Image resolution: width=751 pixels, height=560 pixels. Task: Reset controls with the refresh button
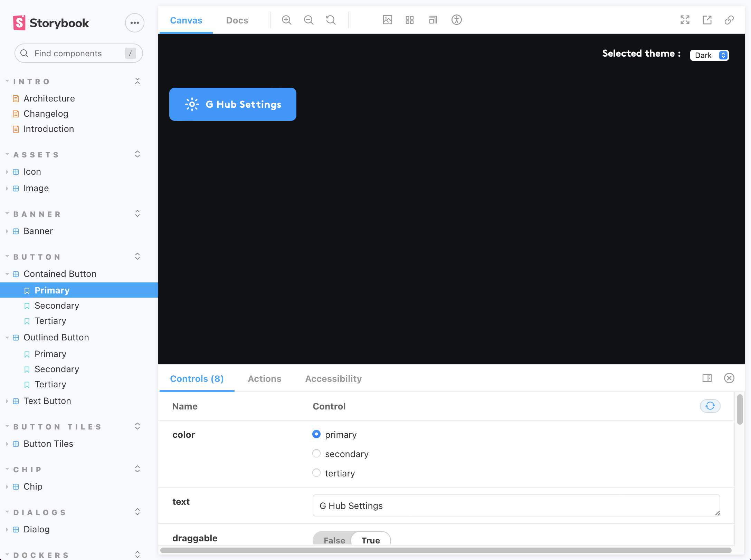[710, 406]
